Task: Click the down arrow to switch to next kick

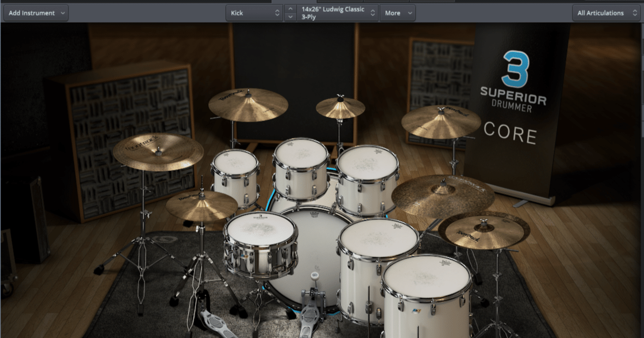Action: 290,17
